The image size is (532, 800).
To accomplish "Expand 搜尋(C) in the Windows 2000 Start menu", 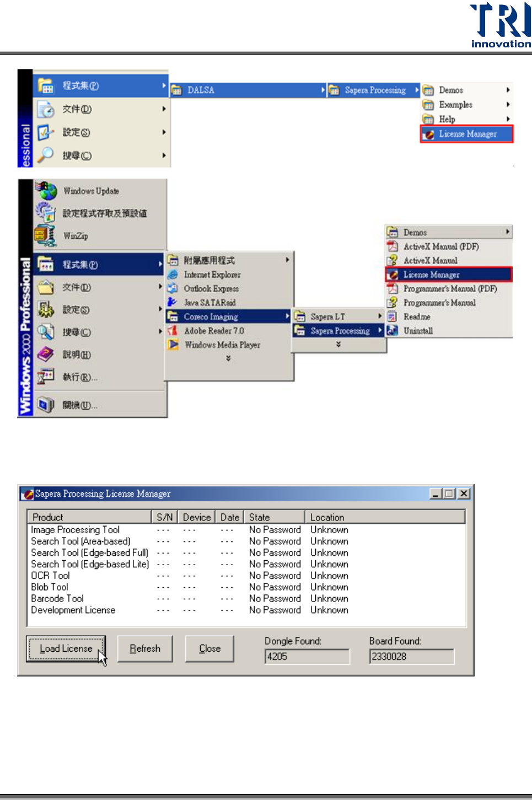I will pyautogui.click(x=100, y=332).
